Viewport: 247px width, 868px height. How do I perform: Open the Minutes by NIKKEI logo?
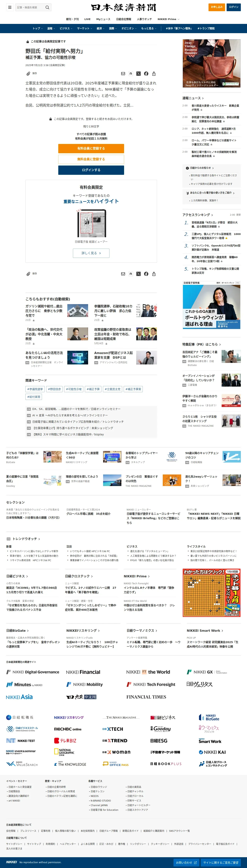[24, 684]
